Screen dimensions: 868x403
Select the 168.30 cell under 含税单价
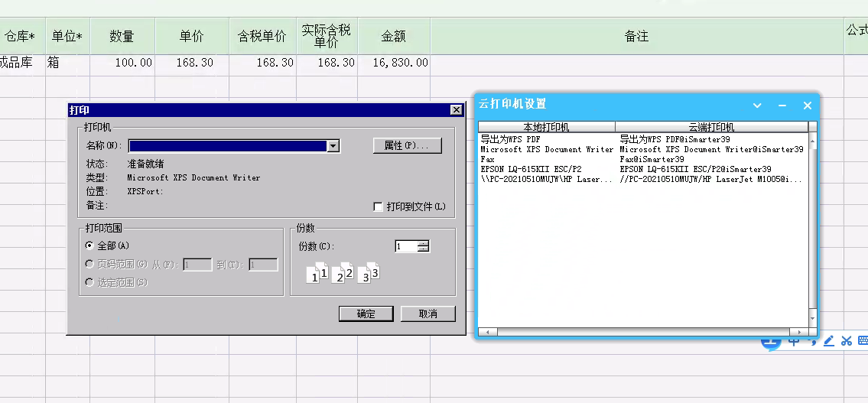click(262, 63)
